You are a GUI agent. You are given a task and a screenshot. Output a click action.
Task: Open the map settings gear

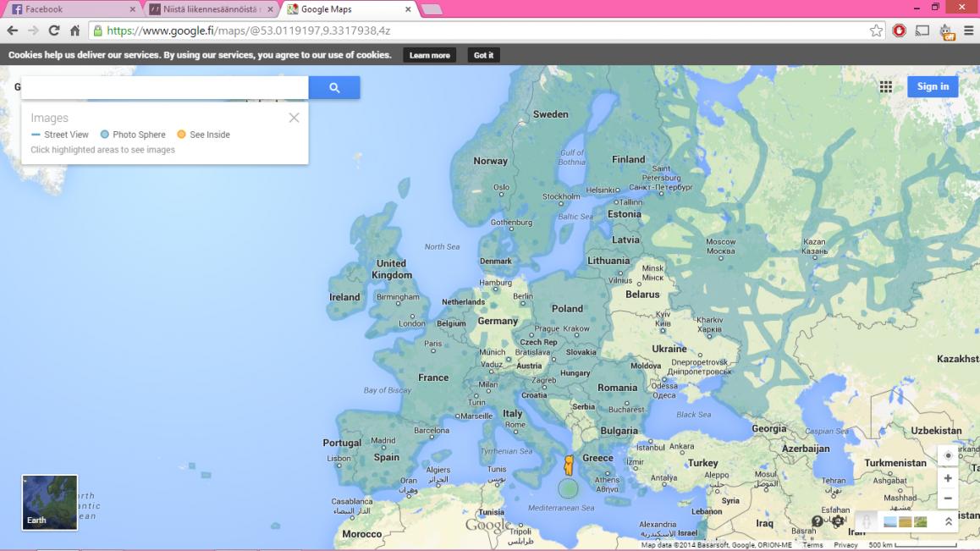coord(838,521)
